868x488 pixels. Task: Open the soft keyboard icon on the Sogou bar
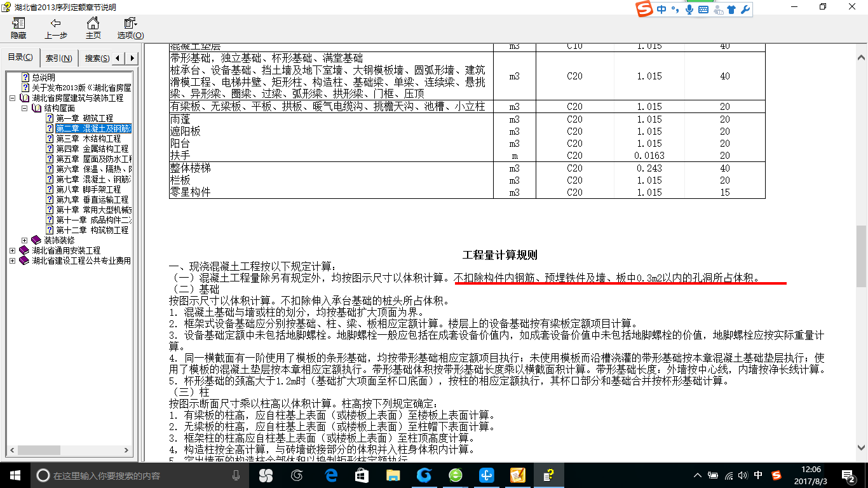(x=703, y=10)
